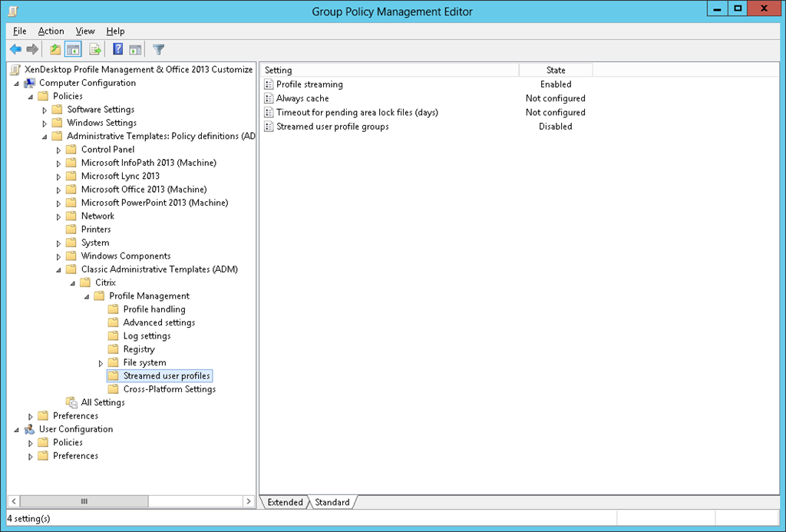Click the Filter funnel toolbar icon
The width and height of the screenshot is (786, 532).
tap(158, 50)
